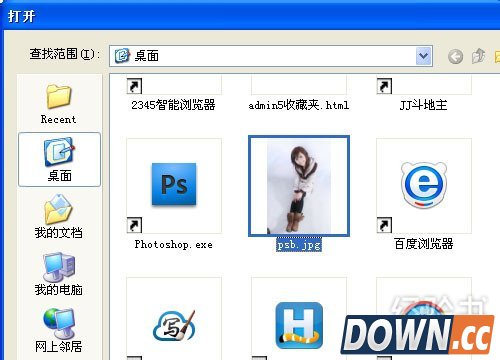The image size is (500, 360).
Task: Select the blue H application icon
Action: (x=299, y=325)
